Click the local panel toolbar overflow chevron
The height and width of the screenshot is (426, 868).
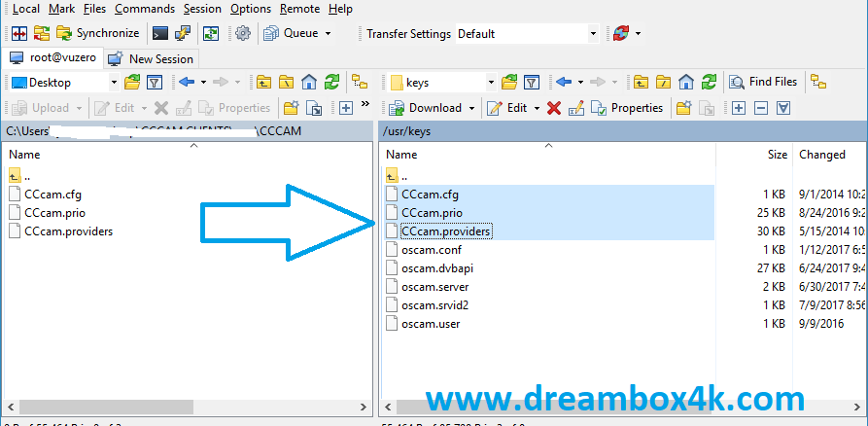click(x=365, y=104)
